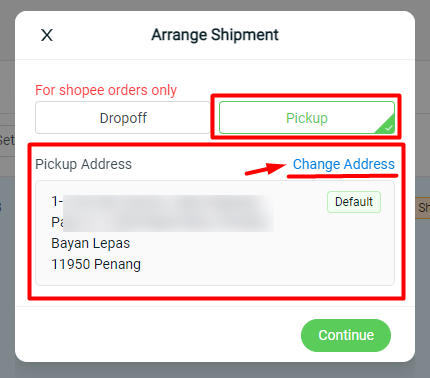Close the Arrange Shipment dialog with X
The height and width of the screenshot is (378, 430).
(x=47, y=35)
